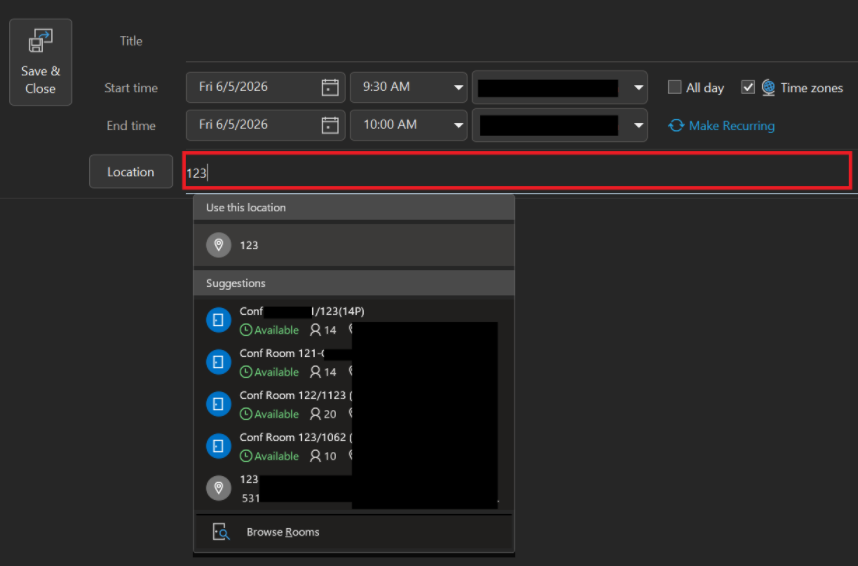The width and height of the screenshot is (858, 566).
Task: Select the Conf Room 122/1123 suggestion
Action: (354, 404)
